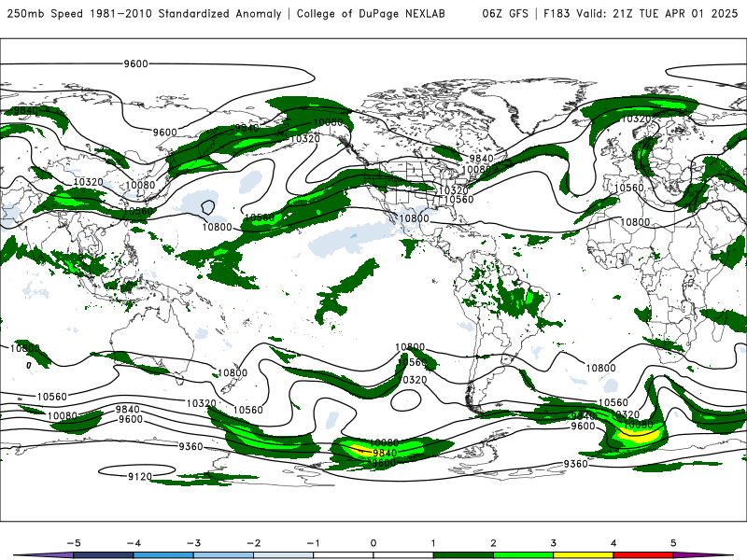Select the pale blue -2 to -1 colorbar segment
This screenshot has height=560, width=747.
[284, 555]
